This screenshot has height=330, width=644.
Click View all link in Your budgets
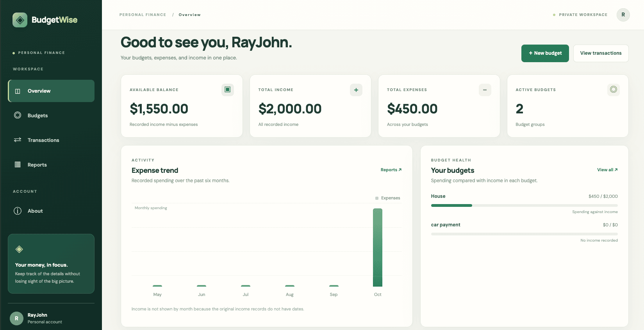click(607, 170)
